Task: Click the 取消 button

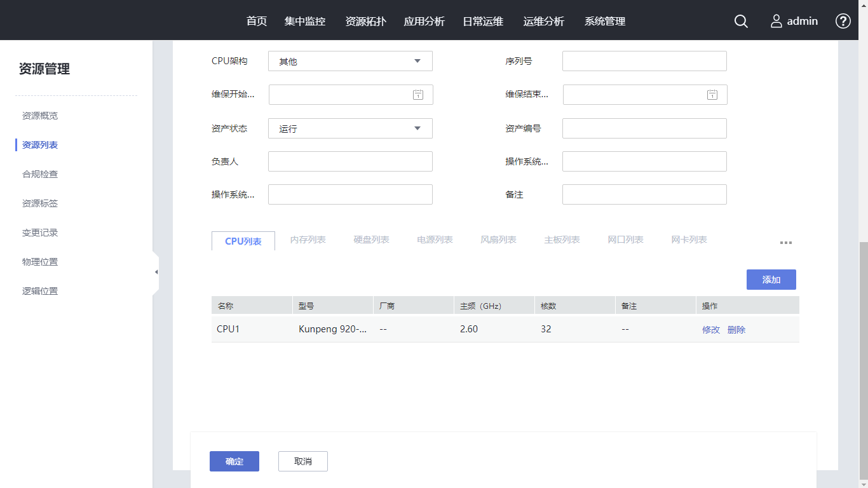Action: point(303,461)
